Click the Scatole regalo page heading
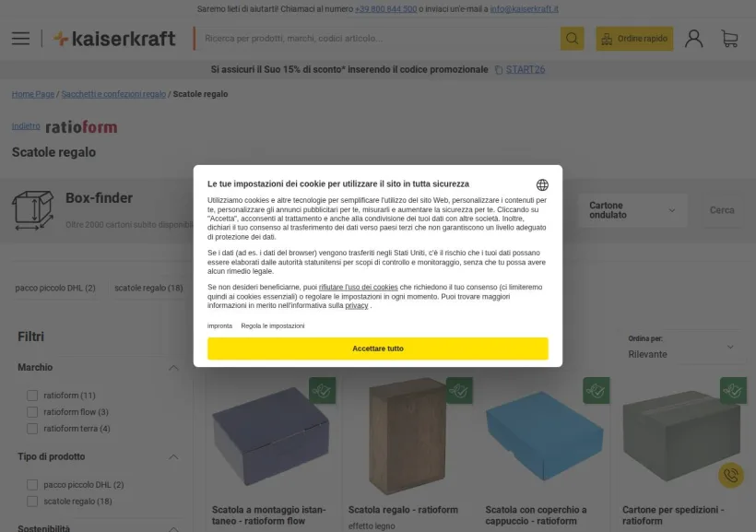This screenshot has width=756, height=532. click(54, 152)
